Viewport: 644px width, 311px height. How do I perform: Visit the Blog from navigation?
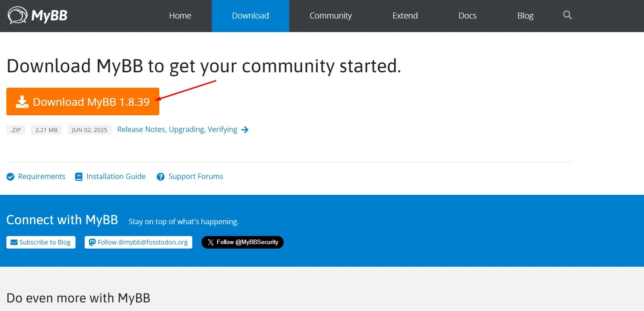525,16
